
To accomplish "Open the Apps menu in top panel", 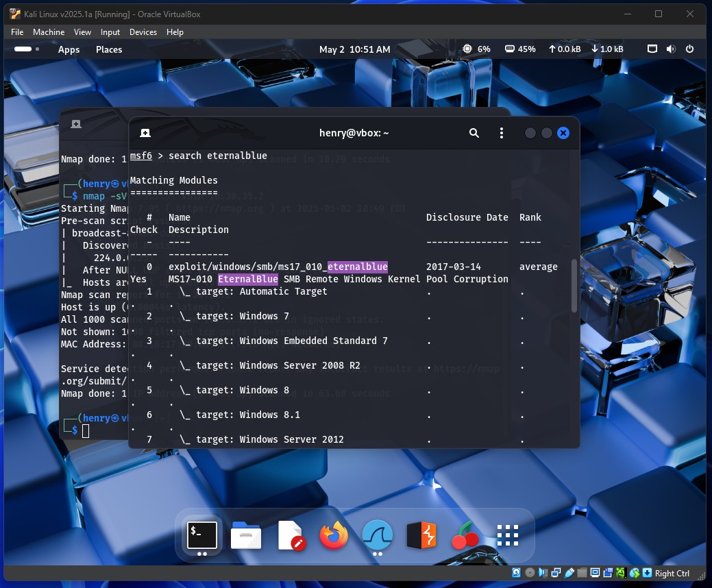I will (x=69, y=49).
